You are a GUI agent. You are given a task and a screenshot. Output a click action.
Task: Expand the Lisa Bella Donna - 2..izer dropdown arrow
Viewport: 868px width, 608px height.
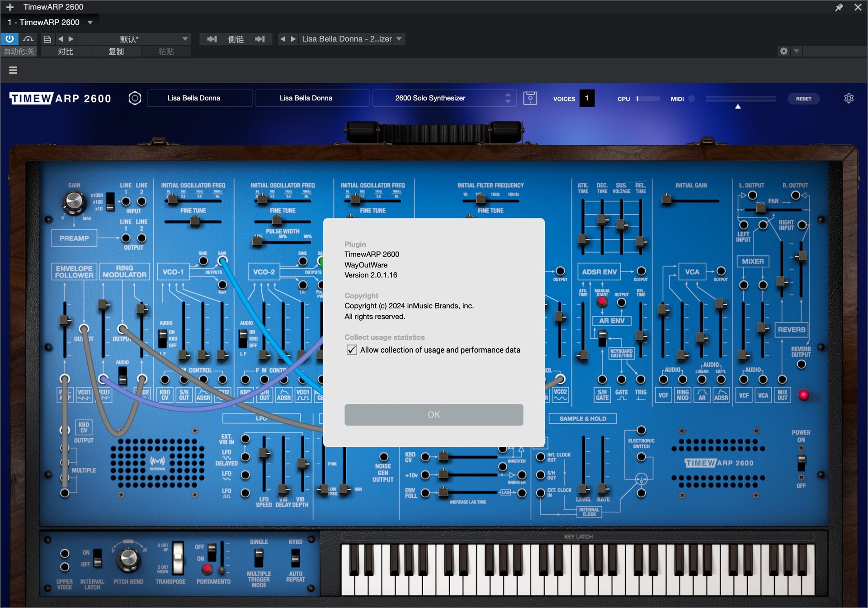point(399,39)
